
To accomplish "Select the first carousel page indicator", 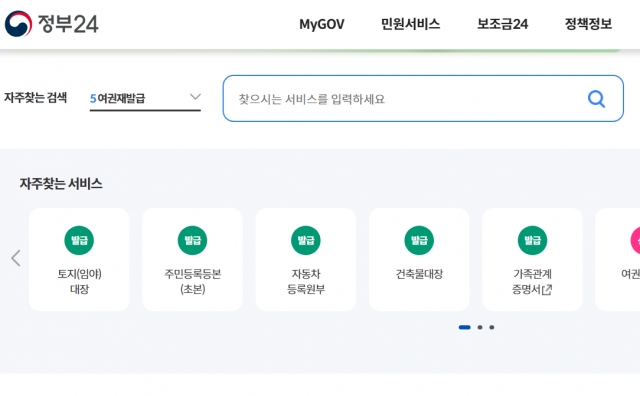I will (x=464, y=327).
